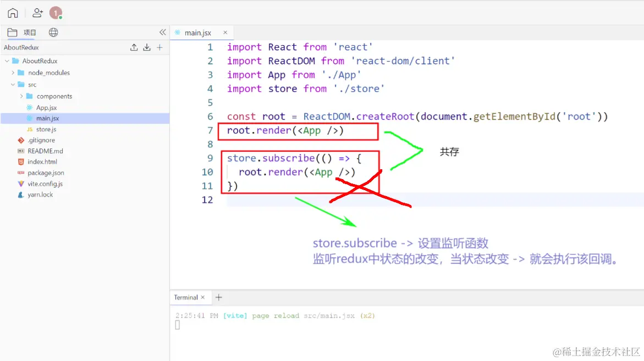Image resolution: width=644 pixels, height=361 pixels.
Task: Download the AboutRedux project
Action: point(147,47)
